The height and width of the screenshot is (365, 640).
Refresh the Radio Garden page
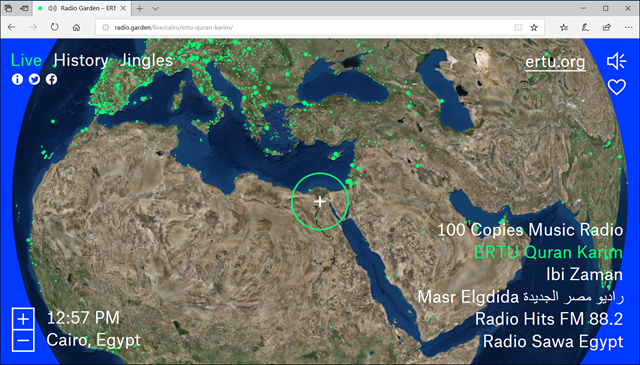[55, 27]
